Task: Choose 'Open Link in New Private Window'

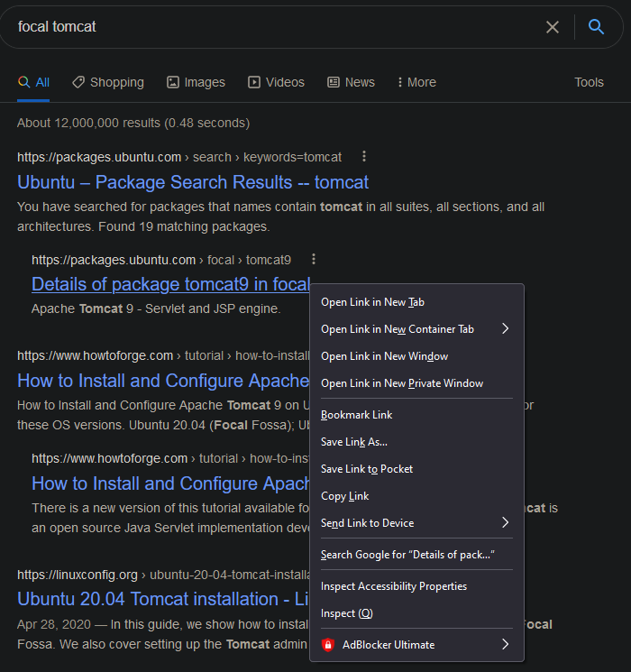Action: pyautogui.click(x=416, y=383)
